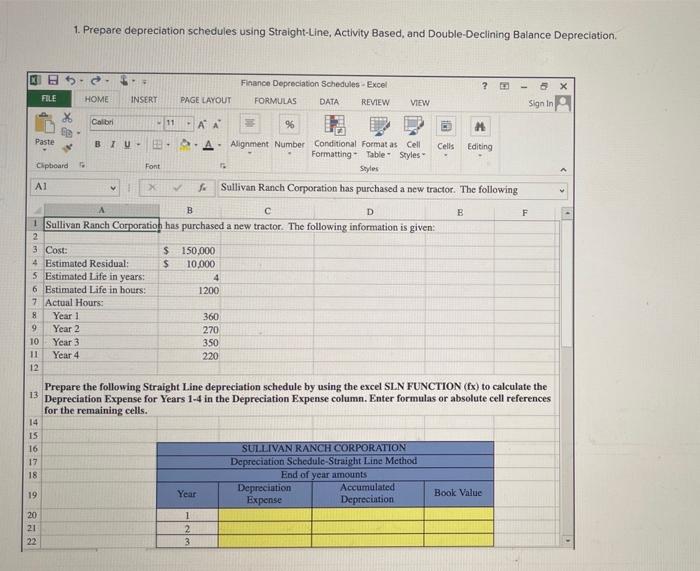Click the Select All corner button
Viewport: 700px width, 571px height.
36,209
